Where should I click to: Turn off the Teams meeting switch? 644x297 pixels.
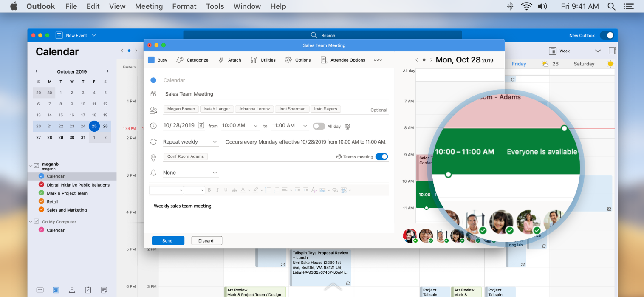[x=381, y=157]
